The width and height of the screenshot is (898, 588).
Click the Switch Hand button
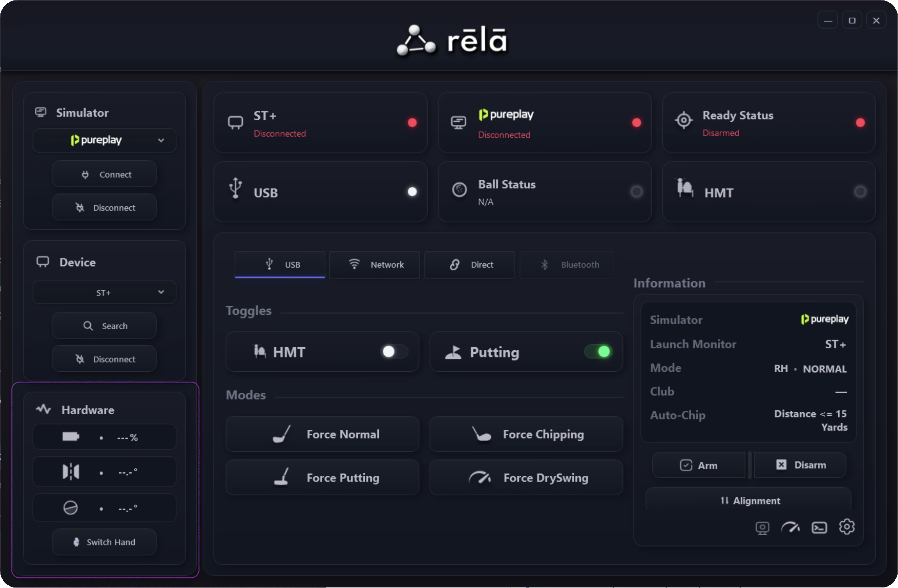click(104, 542)
